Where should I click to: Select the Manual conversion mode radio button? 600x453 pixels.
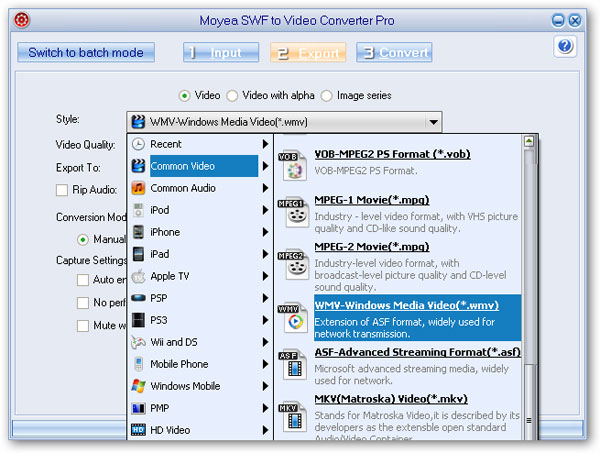point(83,240)
